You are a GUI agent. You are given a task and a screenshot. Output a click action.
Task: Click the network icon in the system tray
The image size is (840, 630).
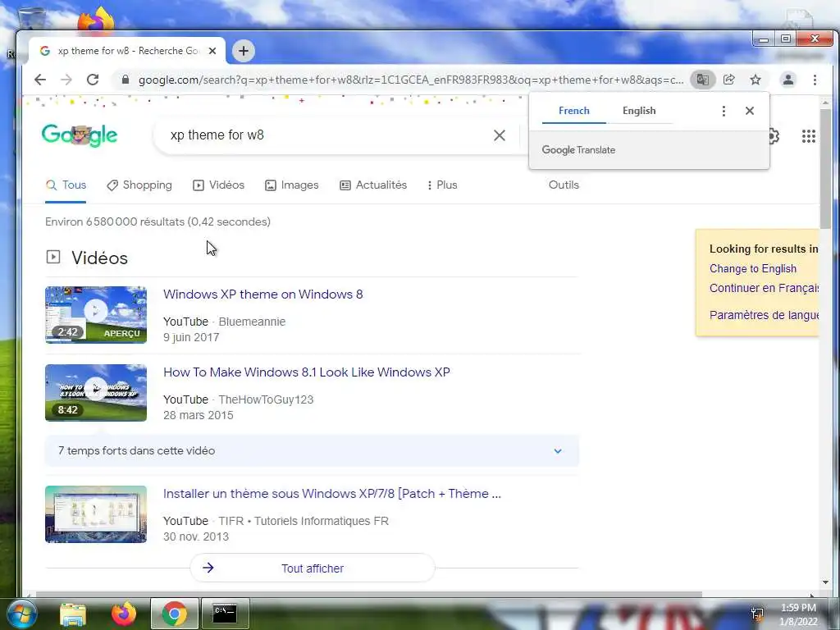coord(757,614)
